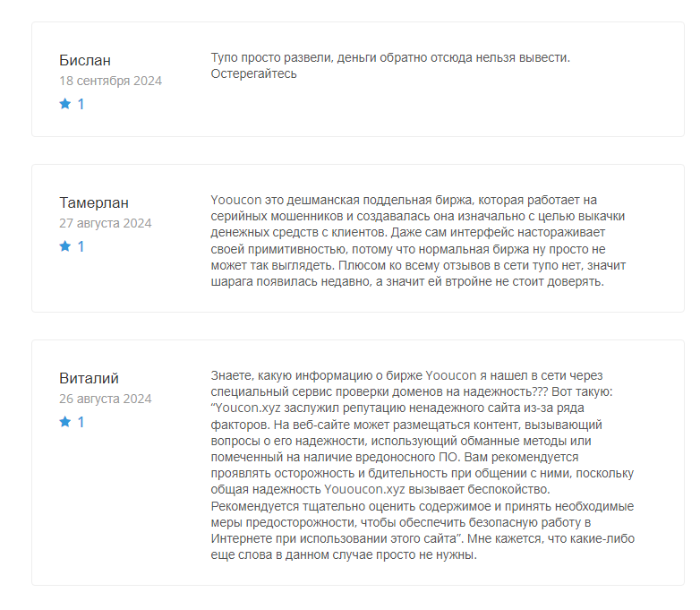Click the reviewer name Виталий

(x=89, y=378)
